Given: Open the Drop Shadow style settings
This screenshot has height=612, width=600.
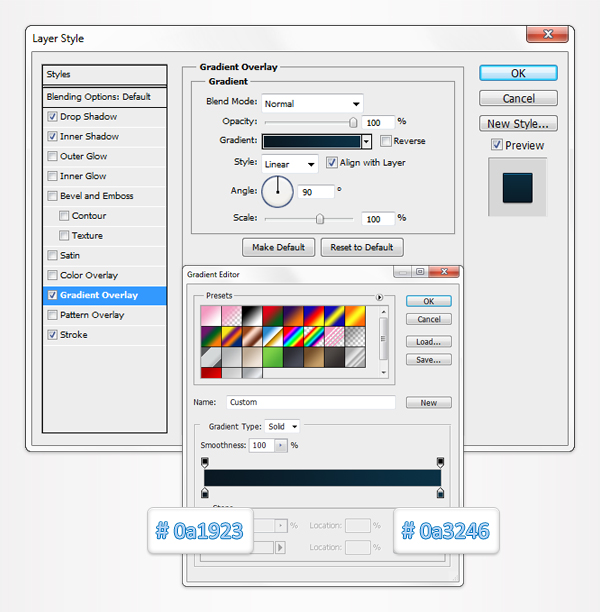Looking at the screenshot, I should click(89, 117).
